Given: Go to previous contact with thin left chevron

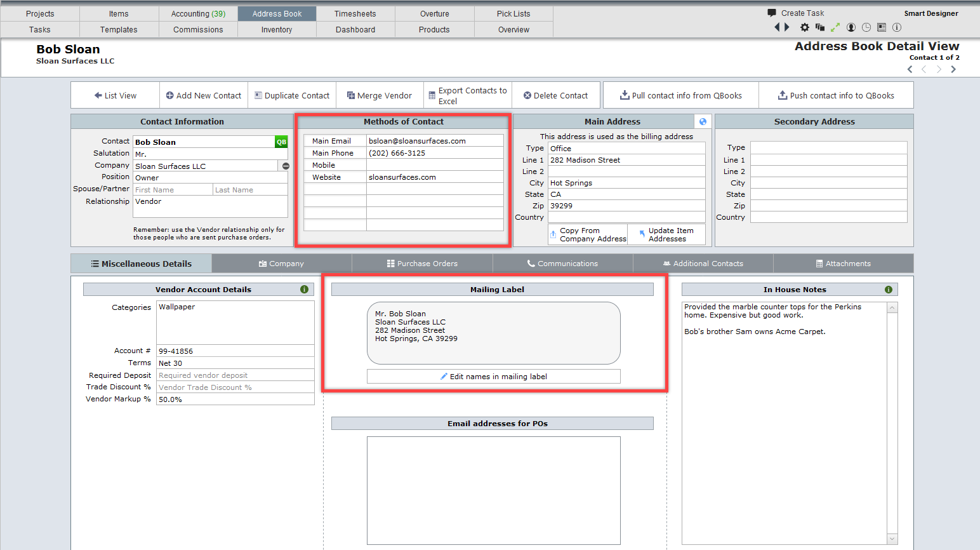Looking at the screenshot, I should point(924,69).
